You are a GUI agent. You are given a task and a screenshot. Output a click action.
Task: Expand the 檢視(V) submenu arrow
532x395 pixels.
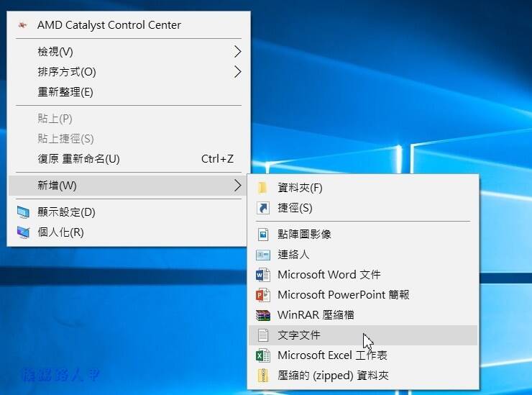(237, 52)
